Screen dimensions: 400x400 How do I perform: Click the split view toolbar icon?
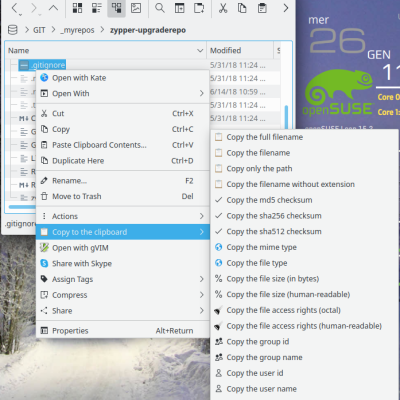pyautogui.click(x=180, y=8)
